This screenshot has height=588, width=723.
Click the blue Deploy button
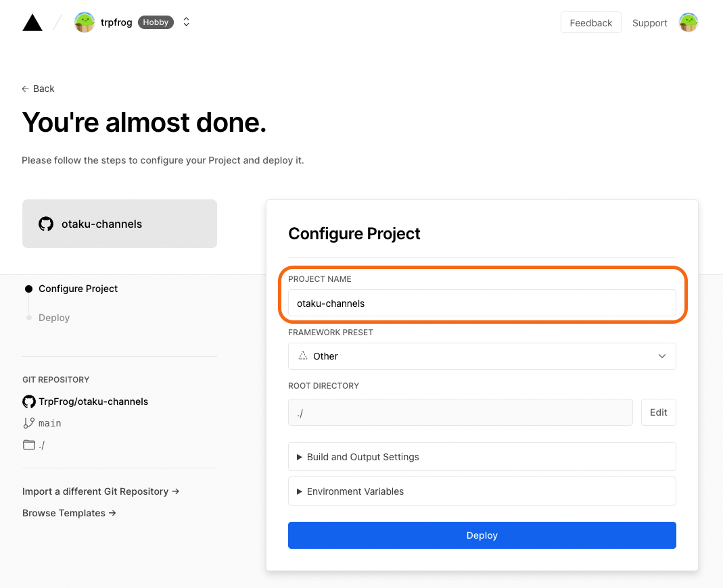pyautogui.click(x=482, y=535)
